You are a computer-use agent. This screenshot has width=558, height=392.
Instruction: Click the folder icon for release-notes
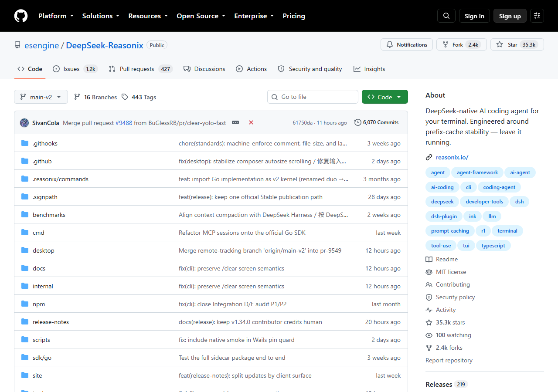pos(25,322)
